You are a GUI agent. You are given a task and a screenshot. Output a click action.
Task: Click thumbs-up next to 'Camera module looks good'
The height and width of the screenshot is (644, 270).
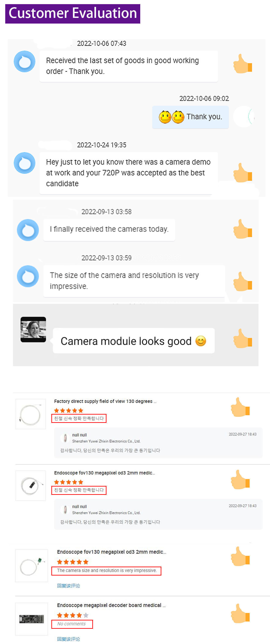click(x=243, y=338)
